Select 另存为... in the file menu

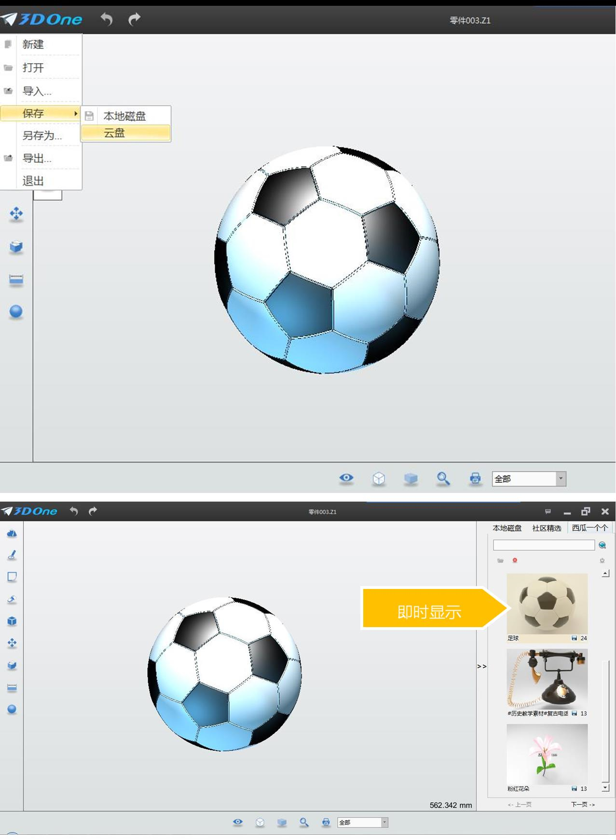point(42,136)
